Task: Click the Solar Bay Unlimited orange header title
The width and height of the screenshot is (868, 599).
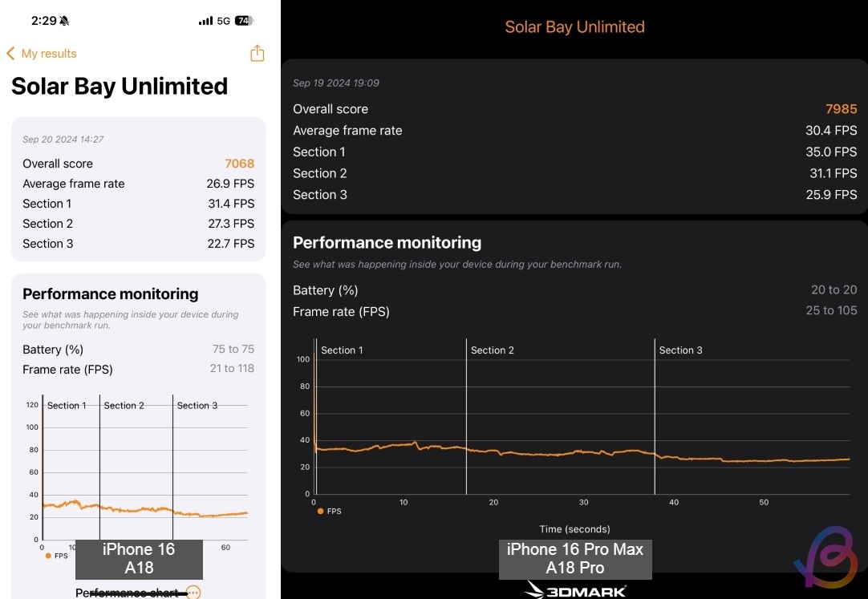Action: (574, 26)
